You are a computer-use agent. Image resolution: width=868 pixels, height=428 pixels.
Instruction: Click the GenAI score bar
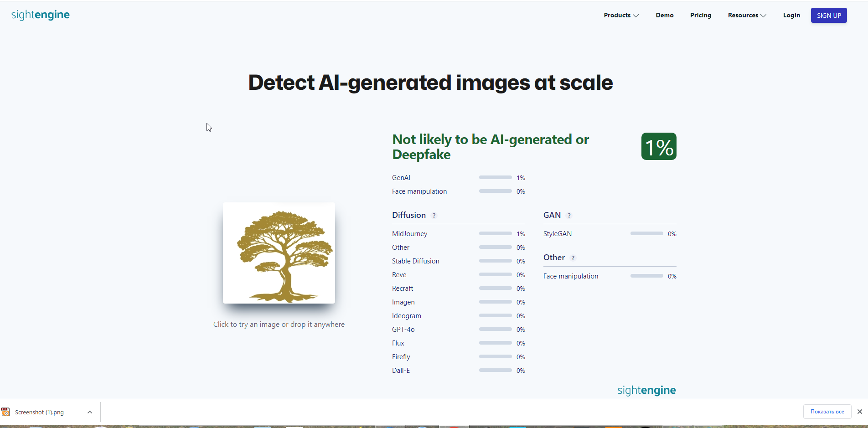coord(496,177)
